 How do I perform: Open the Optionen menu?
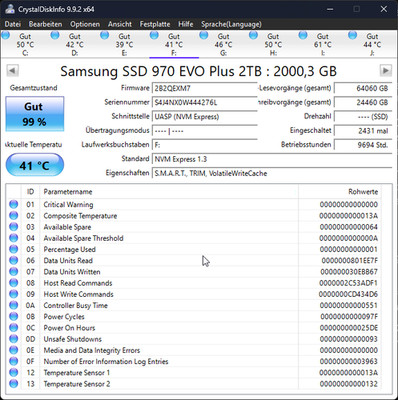85,24
